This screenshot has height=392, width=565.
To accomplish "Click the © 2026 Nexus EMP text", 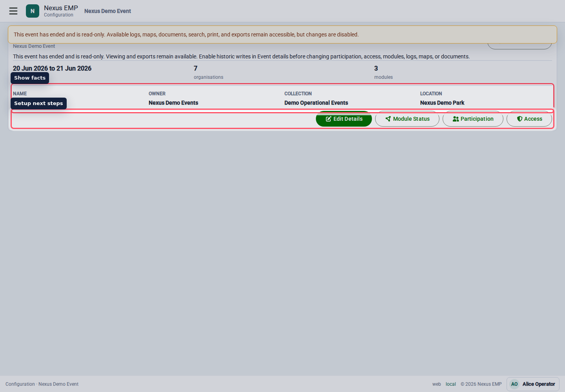I will (481, 384).
